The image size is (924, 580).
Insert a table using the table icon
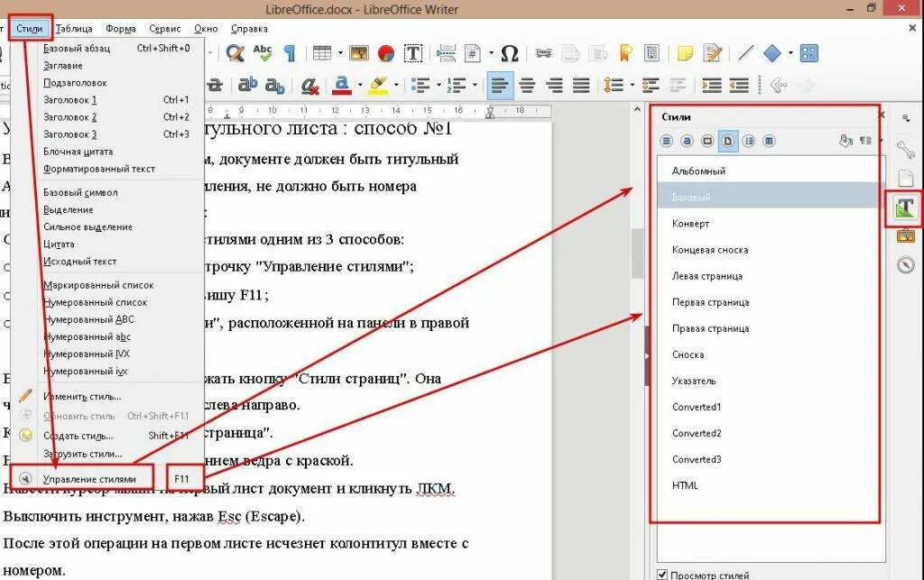(322, 53)
